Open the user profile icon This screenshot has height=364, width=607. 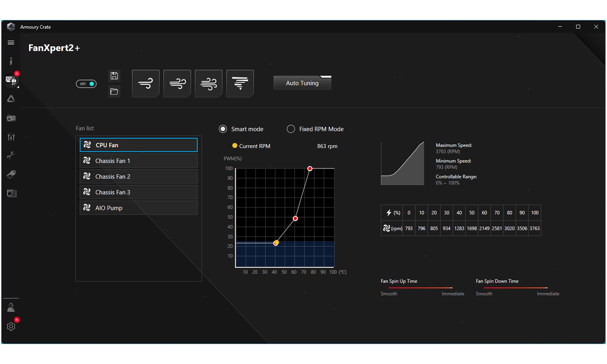tap(11, 307)
